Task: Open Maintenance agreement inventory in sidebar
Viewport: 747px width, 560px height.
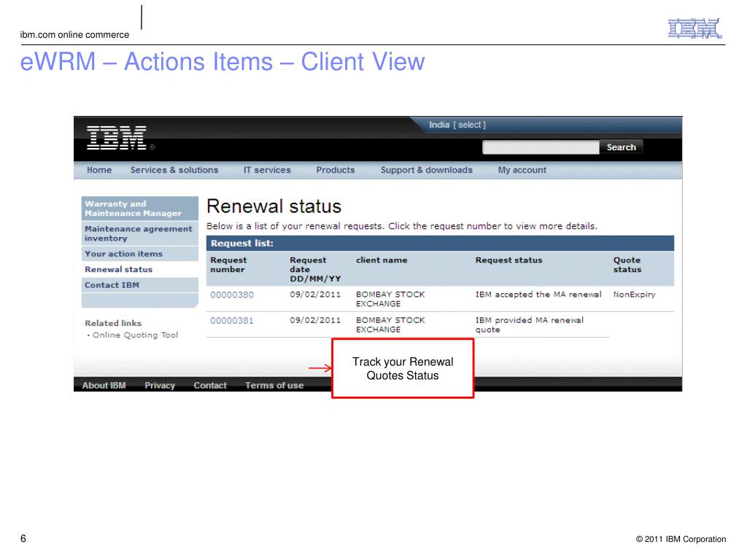Action: pos(139,233)
